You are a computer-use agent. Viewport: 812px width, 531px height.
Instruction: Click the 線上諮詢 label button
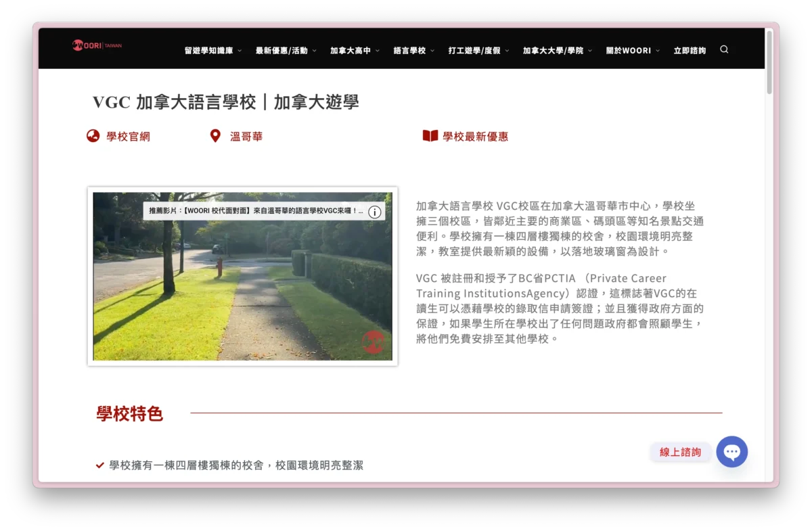tap(680, 452)
